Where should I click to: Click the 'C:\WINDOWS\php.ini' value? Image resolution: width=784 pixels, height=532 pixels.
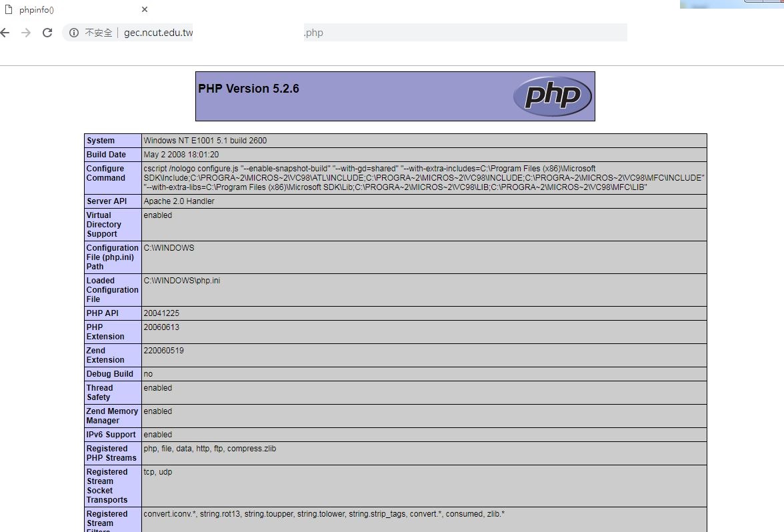[x=181, y=281]
